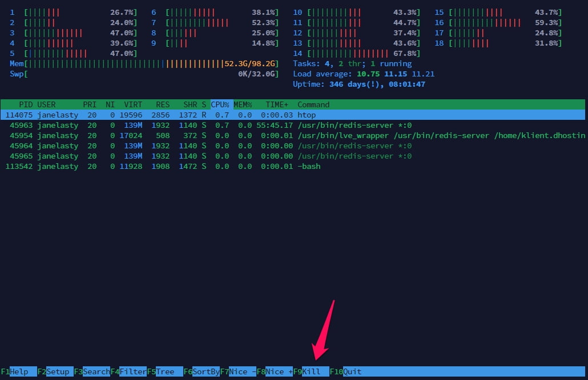Sort by SHR column header
This screenshot has height=380, width=588.
point(190,104)
